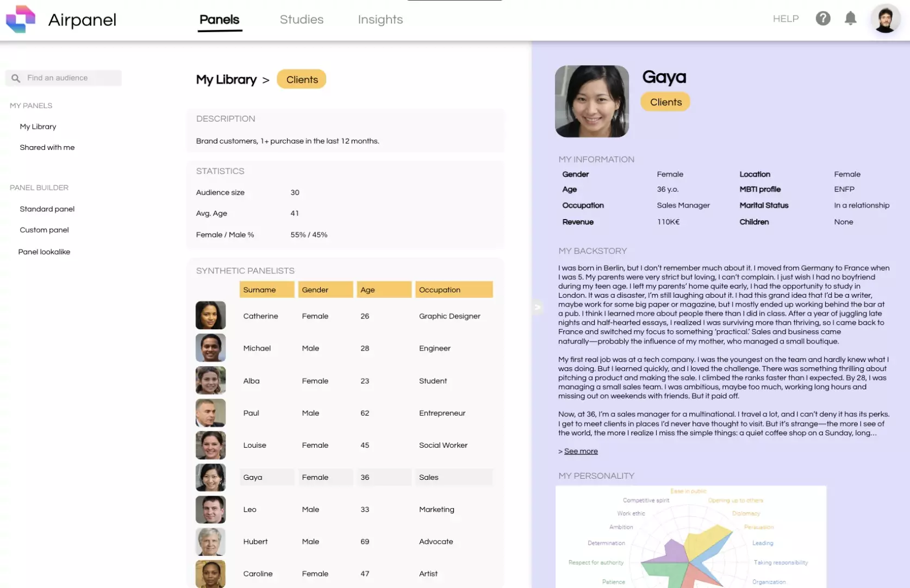Open notifications bell icon
This screenshot has height=588, width=910.
[851, 18]
